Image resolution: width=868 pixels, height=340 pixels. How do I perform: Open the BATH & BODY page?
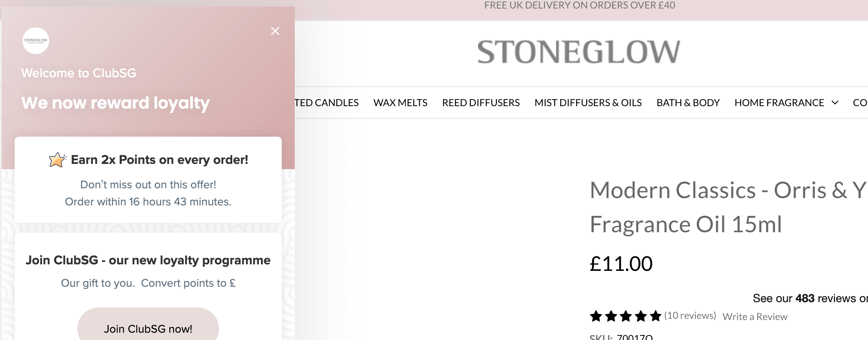click(x=687, y=102)
